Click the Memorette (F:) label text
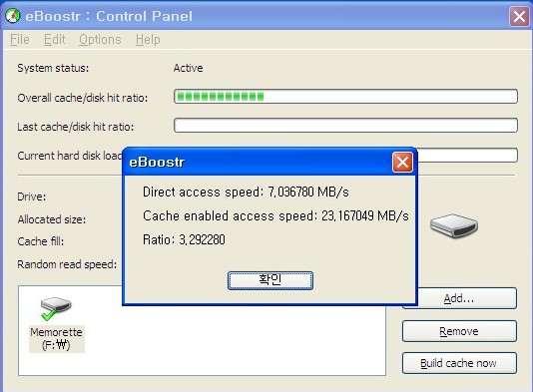This screenshot has height=392, width=533. tap(57, 339)
